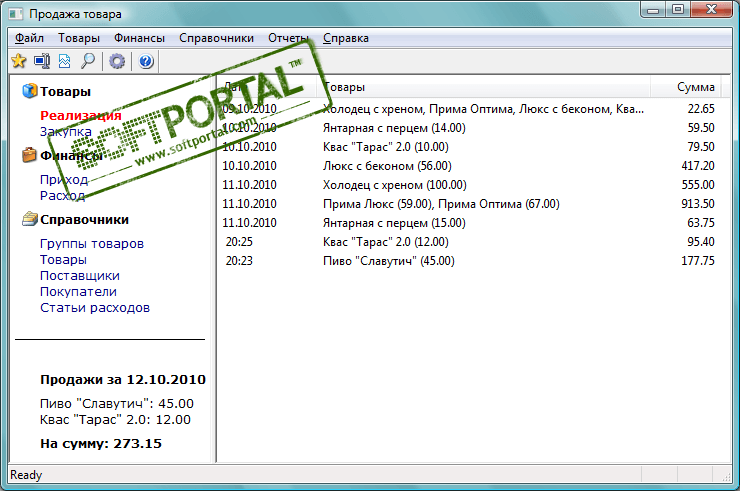
Task: Select the row Прима Люкс (59.00), Прима Оптима (67.00)
Action: point(470,204)
